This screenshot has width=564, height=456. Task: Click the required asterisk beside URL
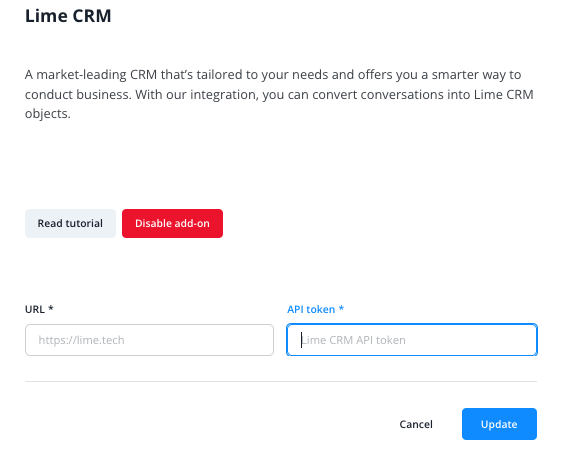(51, 308)
